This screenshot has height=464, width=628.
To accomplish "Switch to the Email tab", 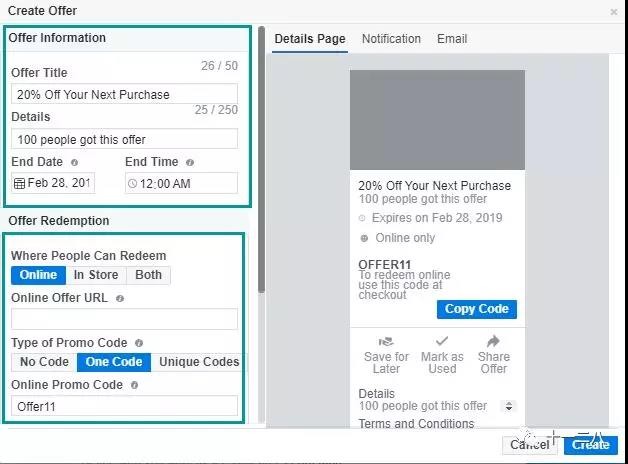I will (452, 39).
